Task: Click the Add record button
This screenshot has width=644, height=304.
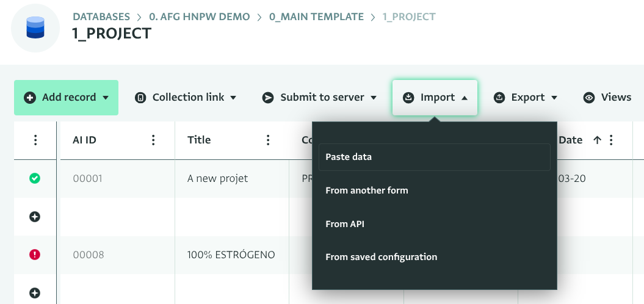Action: coord(66,98)
